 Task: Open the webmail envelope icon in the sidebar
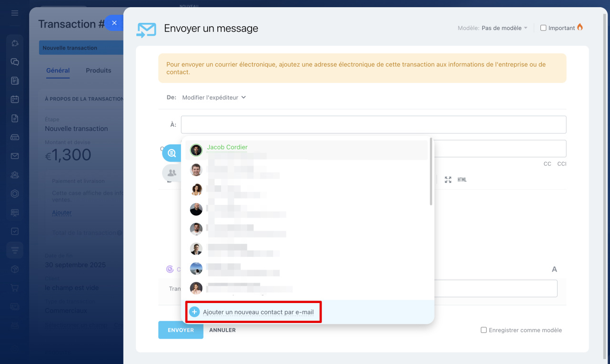click(x=15, y=156)
